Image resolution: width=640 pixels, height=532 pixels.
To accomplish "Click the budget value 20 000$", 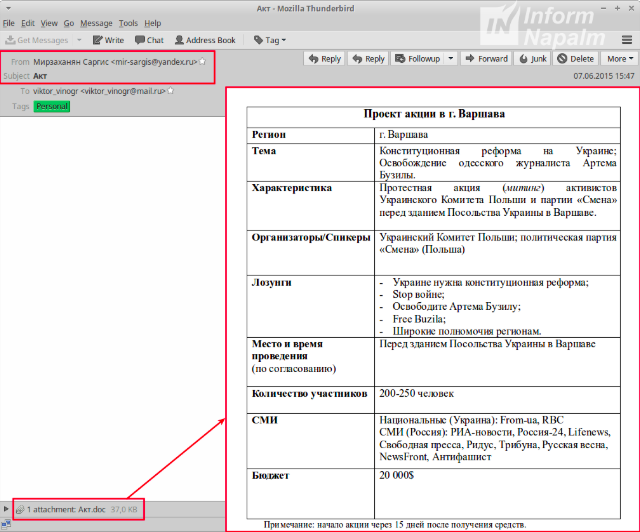I will [x=396, y=475].
